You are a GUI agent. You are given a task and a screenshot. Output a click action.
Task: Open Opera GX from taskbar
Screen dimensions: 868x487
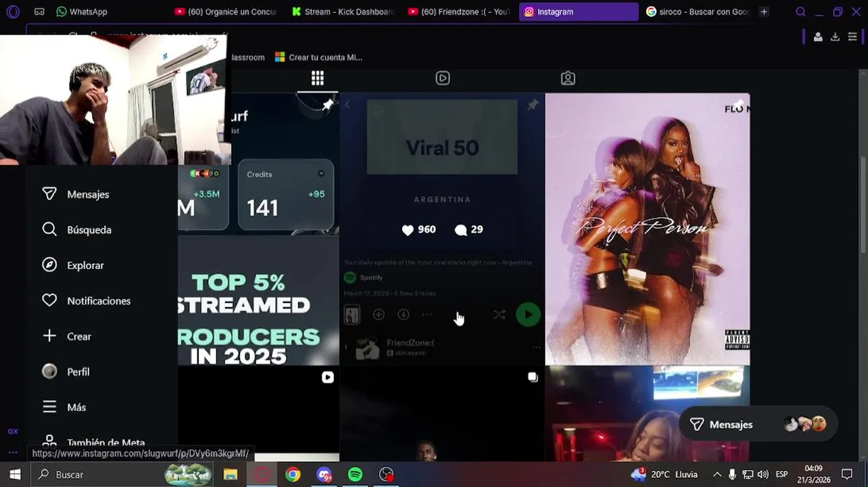(262, 474)
